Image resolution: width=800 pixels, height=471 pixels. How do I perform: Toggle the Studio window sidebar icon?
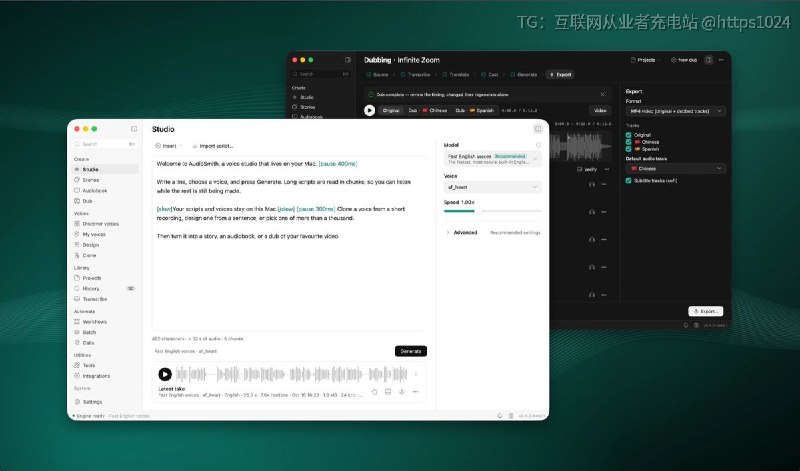[x=134, y=129]
